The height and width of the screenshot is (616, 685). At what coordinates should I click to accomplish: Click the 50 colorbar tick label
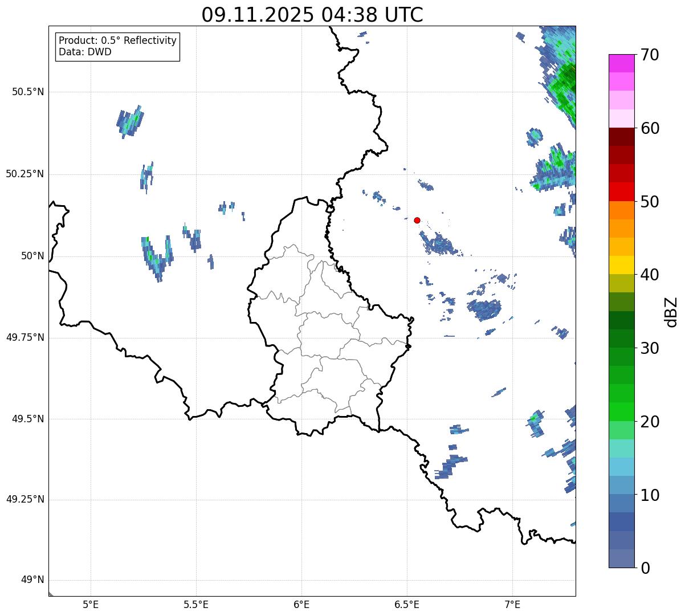pyautogui.click(x=650, y=202)
